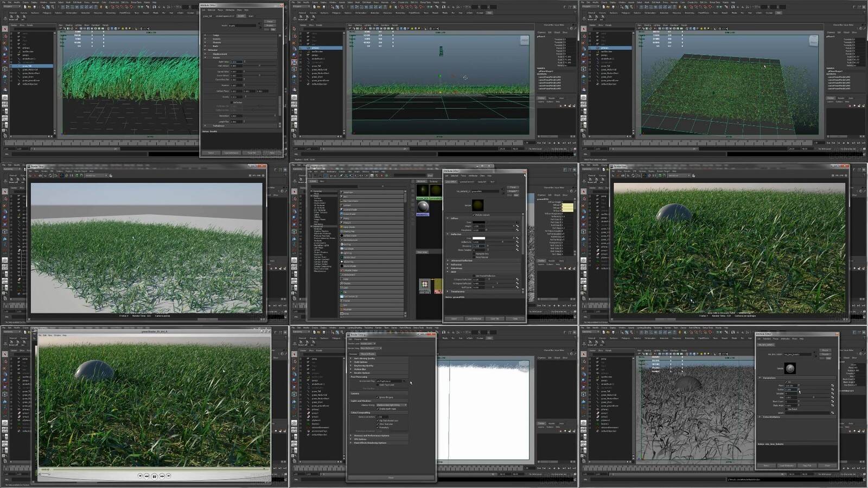Viewport: 868px width, 488px height.
Task: Toggle Clip final shaded color checkbox
Action: pyautogui.click(x=377, y=420)
